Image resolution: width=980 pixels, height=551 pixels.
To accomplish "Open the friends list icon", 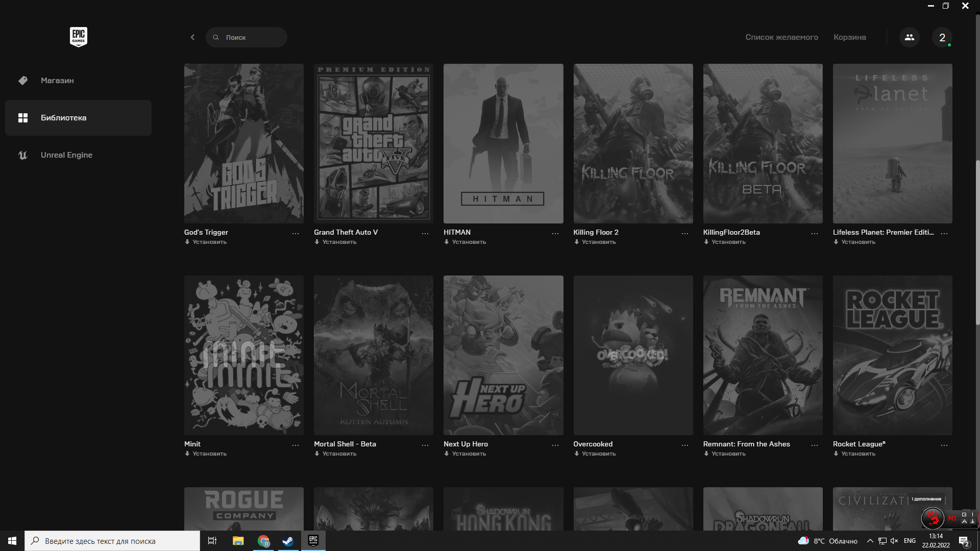I will click(910, 37).
